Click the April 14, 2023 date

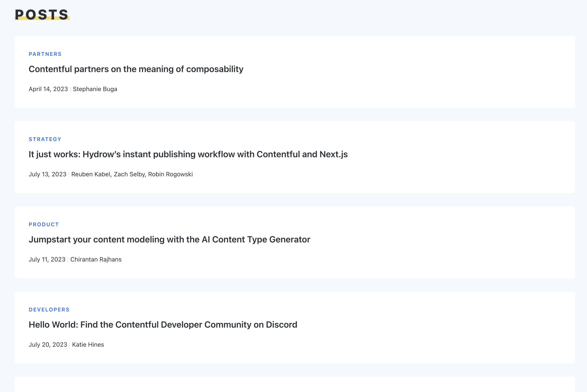coord(48,89)
